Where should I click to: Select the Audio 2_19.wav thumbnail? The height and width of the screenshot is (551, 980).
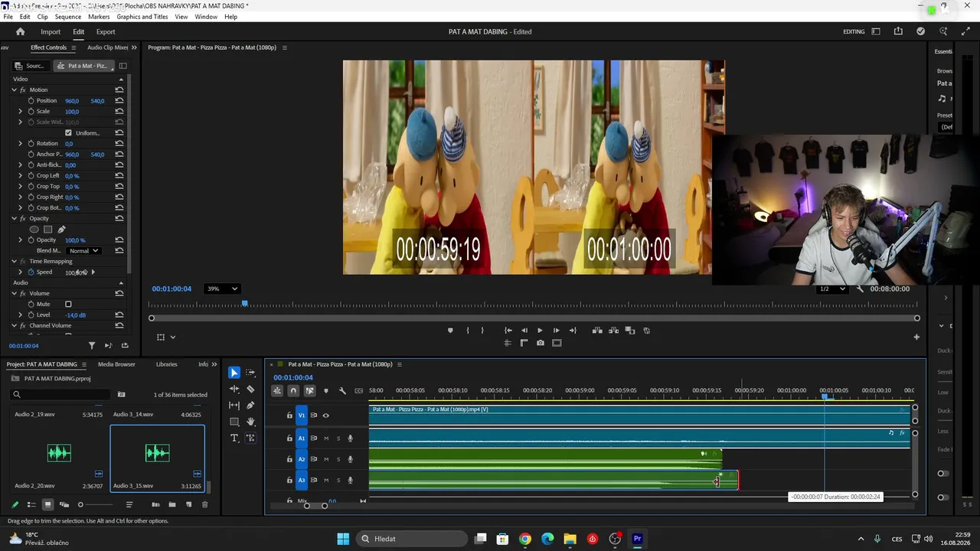(x=58, y=453)
